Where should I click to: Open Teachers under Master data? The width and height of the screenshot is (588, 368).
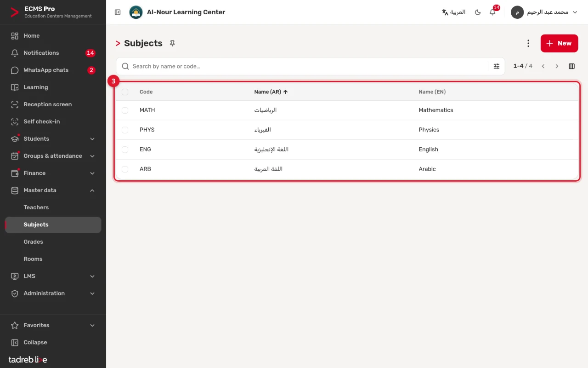click(x=53, y=207)
